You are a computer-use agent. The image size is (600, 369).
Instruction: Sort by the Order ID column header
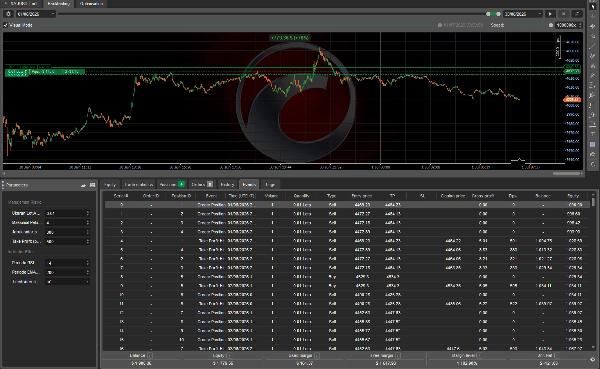(151, 196)
